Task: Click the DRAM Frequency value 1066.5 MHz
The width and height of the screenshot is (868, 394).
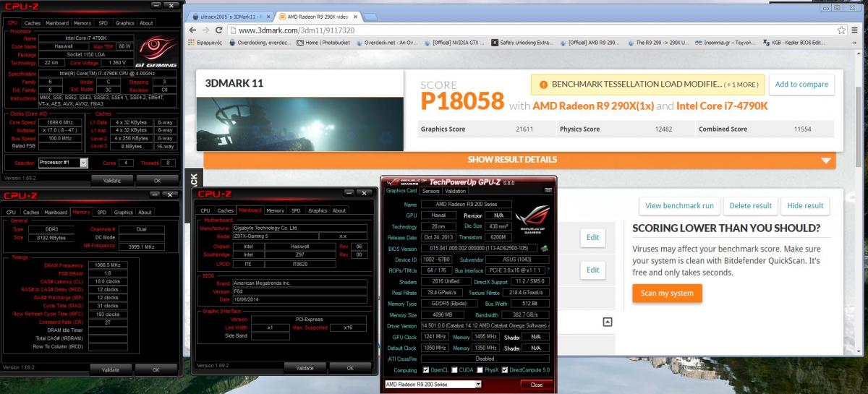Action: tap(108, 267)
